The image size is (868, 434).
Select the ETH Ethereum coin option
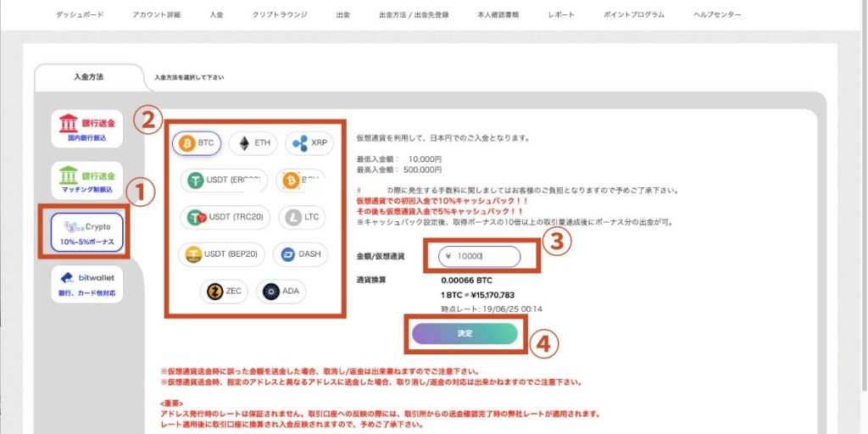tap(253, 143)
